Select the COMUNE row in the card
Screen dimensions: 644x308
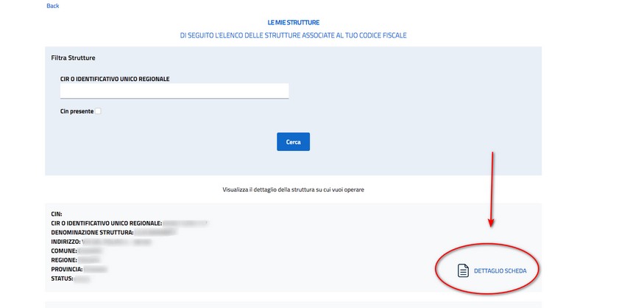coord(64,251)
